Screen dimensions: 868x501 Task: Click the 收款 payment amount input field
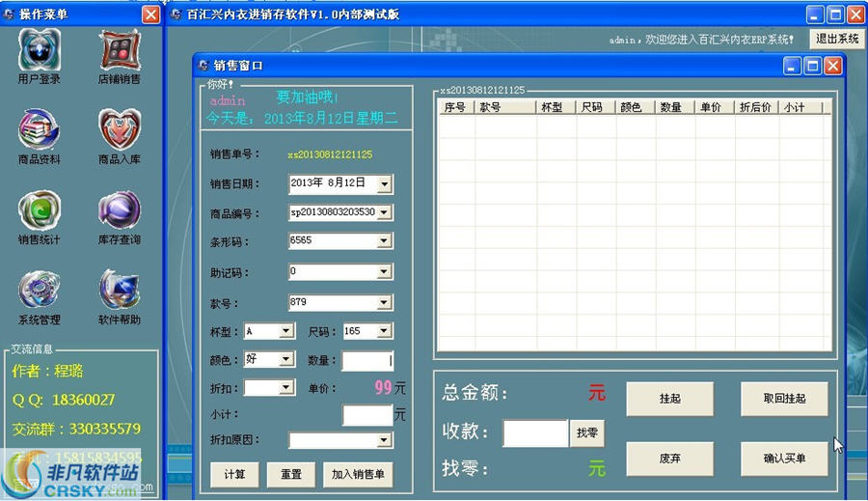coord(535,433)
